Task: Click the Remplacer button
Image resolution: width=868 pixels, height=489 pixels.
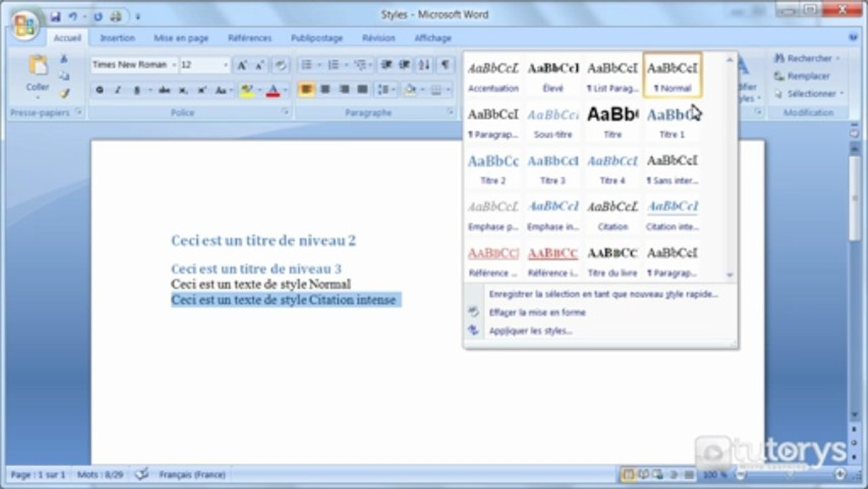Action: (x=802, y=76)
